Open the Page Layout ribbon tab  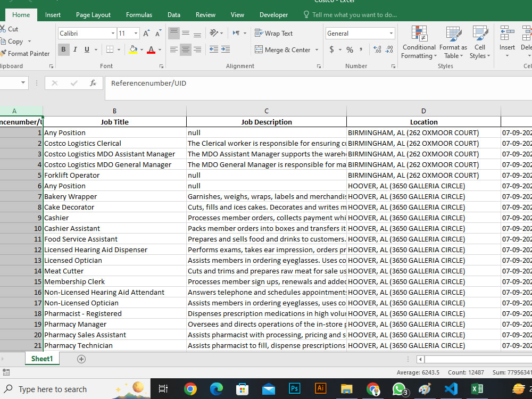point(93,14)
